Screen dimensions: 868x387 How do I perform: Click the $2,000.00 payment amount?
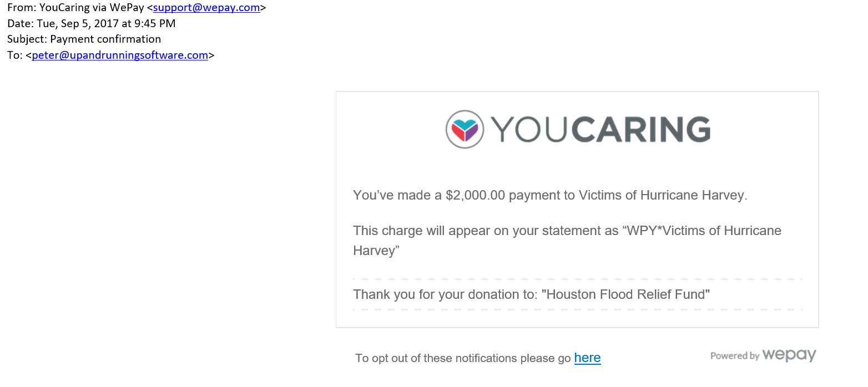point(475,195)
